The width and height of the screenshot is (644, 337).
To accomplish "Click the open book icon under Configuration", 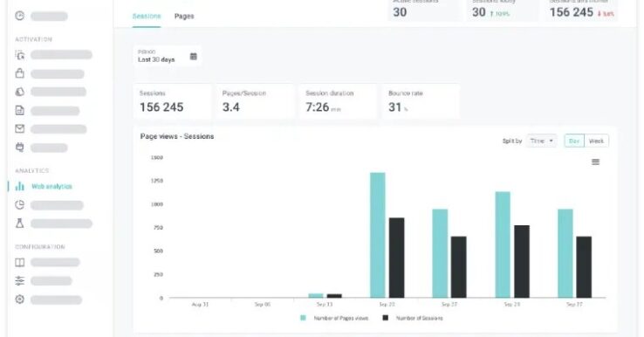I will (x=20, y=262).
